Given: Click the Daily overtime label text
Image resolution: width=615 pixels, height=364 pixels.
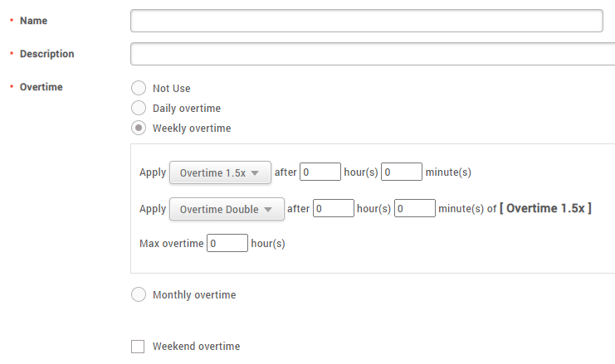Looking at the screenshot, I should click(x=187, y=108).
